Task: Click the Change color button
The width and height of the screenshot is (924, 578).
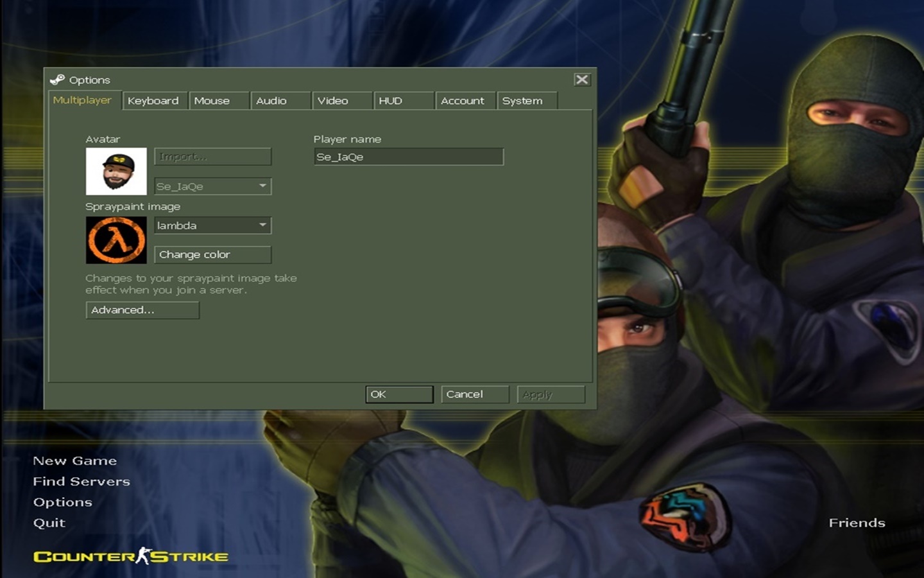Action: [x=212, y=255]
